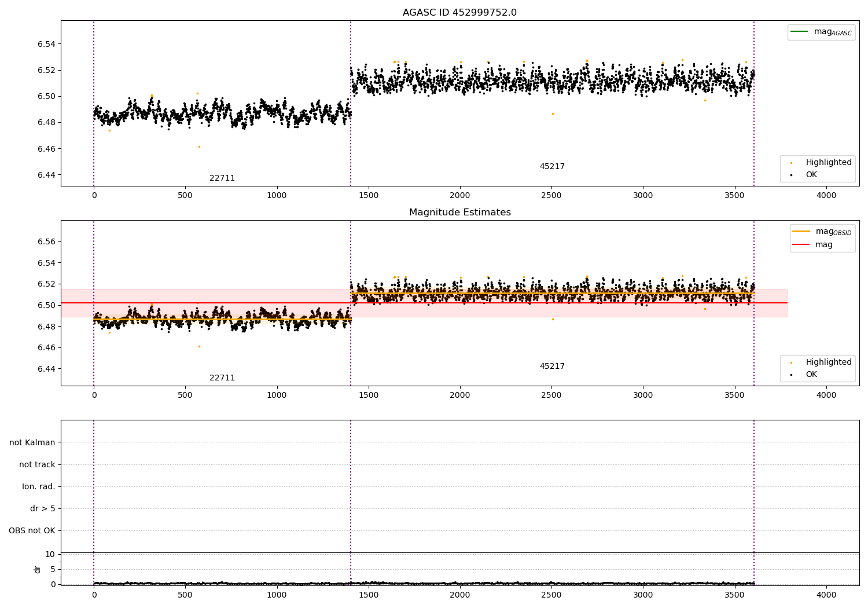Click the 'not Kalman' axis label
Viewport: 868px width, 608px height.
click(x=32, y=442)
